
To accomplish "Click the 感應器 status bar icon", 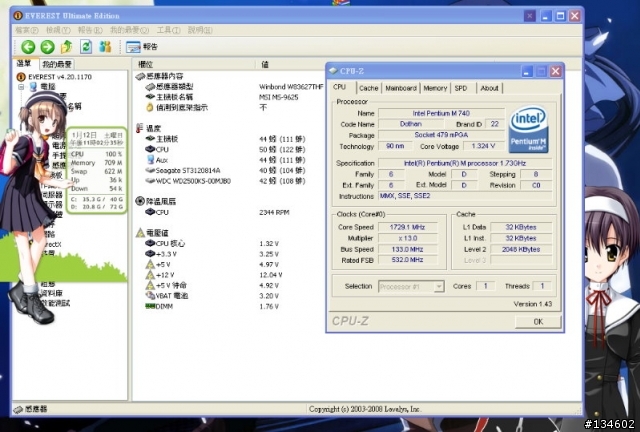I will click(18, 409).
